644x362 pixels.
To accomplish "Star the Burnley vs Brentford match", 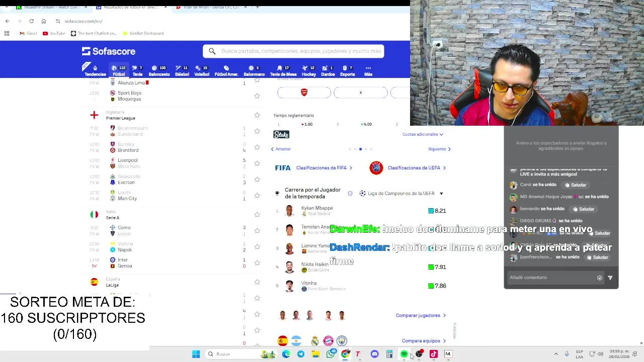I will [x=257, y=147].
